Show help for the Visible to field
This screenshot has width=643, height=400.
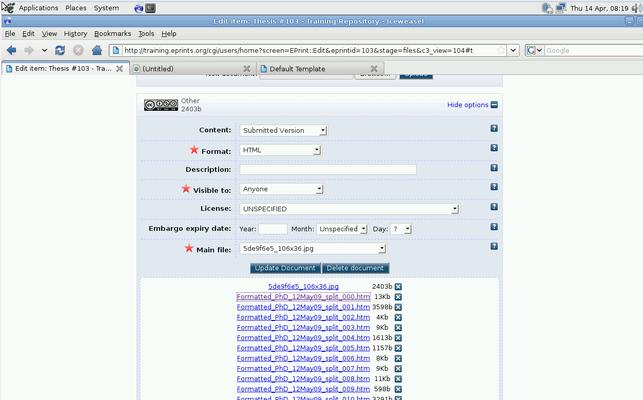[494, 187]
